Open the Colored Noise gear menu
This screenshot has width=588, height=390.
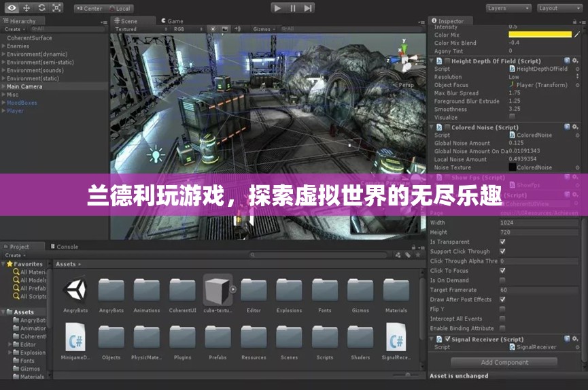tap(575, 127)
